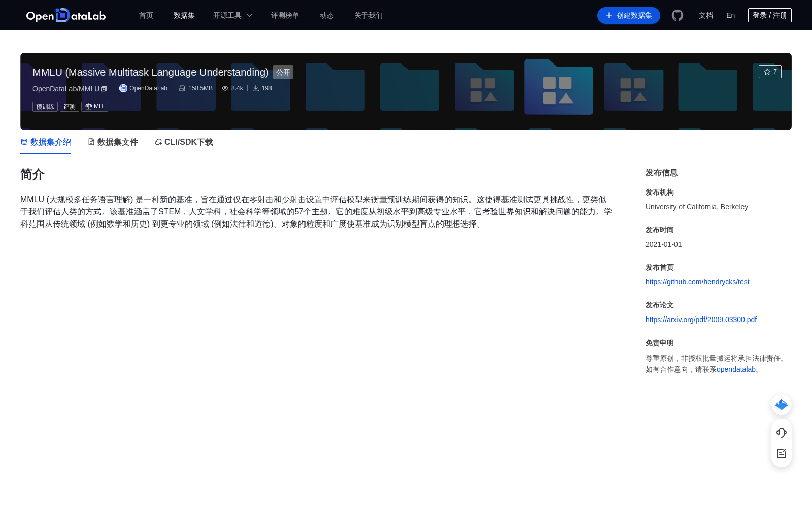812x508 pixels.
Task: Open the github.com/hendrycks/test link
Action: tap(697, 282)
